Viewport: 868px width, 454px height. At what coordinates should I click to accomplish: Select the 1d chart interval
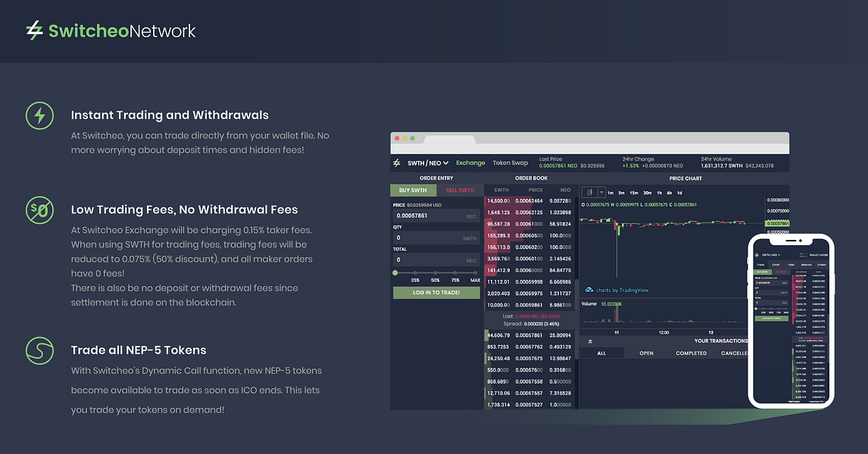(680, 193)
